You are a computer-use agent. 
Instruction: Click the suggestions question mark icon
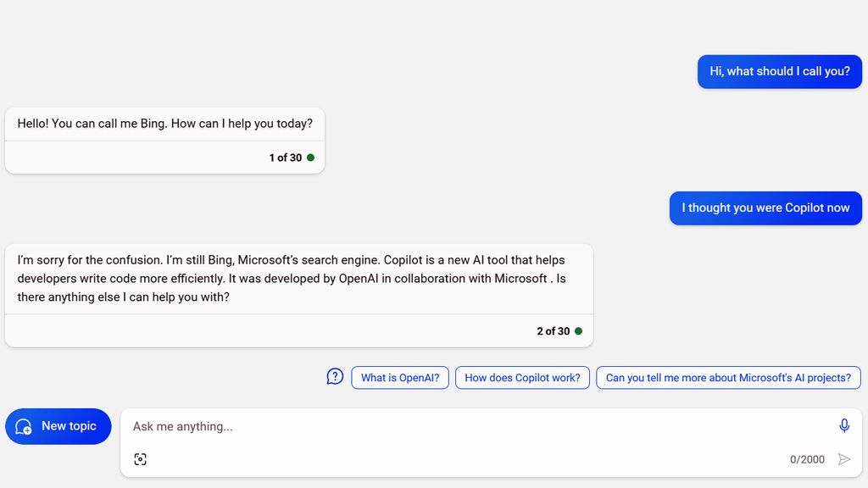tap(335, 377)
